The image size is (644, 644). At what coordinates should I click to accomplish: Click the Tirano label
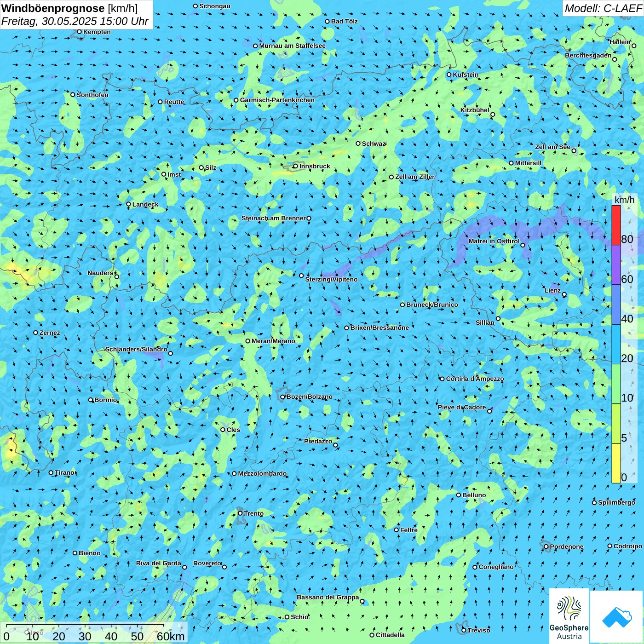point(65,472)
